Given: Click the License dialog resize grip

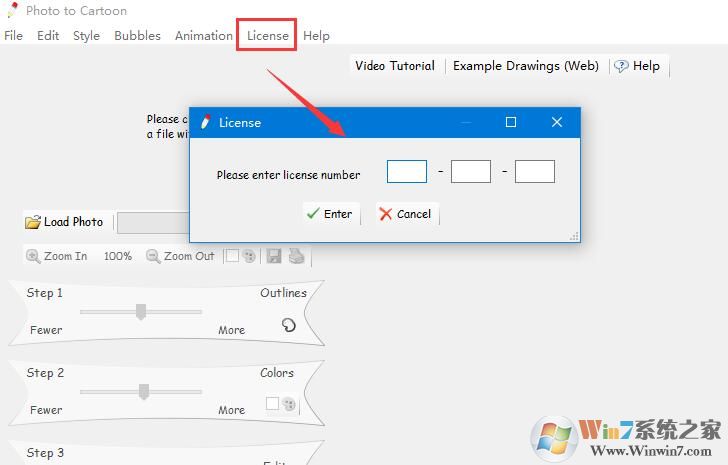Looking at the screenshot, I should click(575, 236).
